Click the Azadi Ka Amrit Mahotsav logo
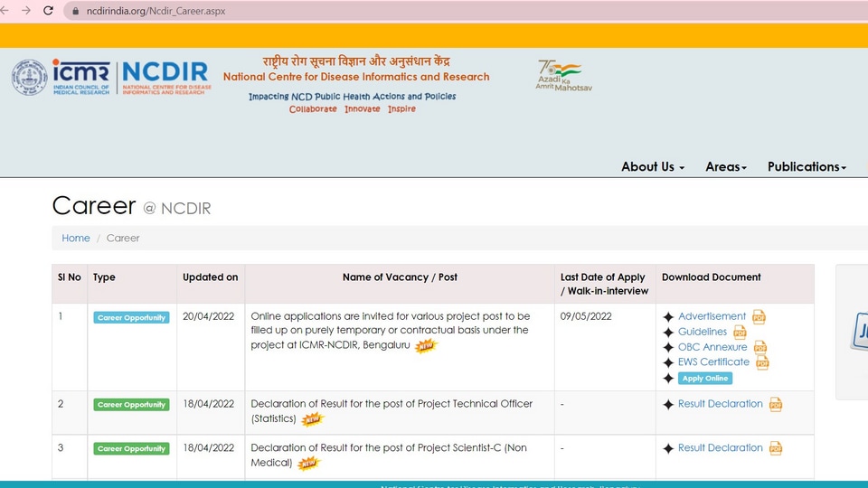 [563, 76]
